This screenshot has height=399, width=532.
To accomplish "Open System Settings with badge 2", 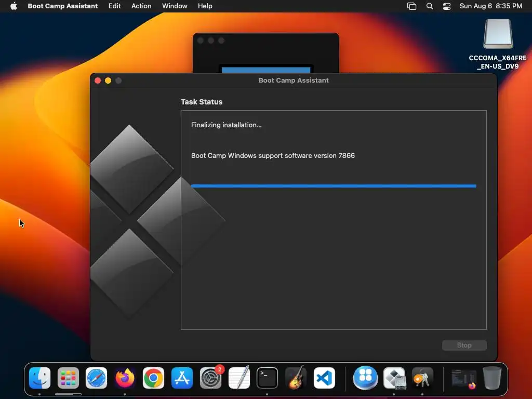I will pyautogui.click(x=211, y=378).
